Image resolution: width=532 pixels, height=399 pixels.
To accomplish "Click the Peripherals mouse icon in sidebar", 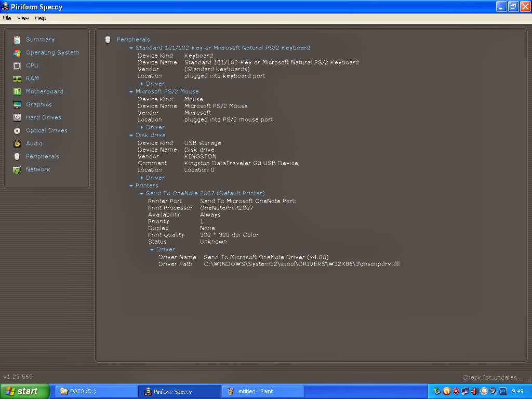I will tap(17, 157).
